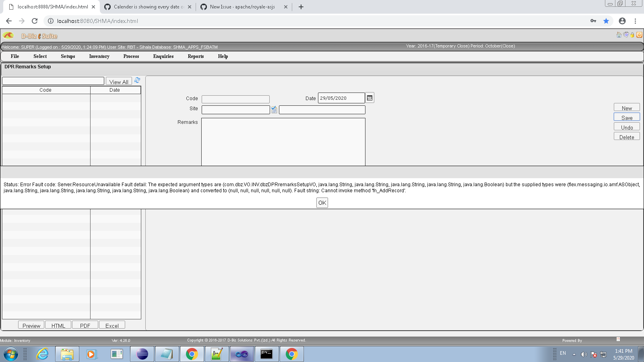The height and width of the screenshot is (362, 644).
Task: Reload the page with the browser refresh icon
Action: 35,21
